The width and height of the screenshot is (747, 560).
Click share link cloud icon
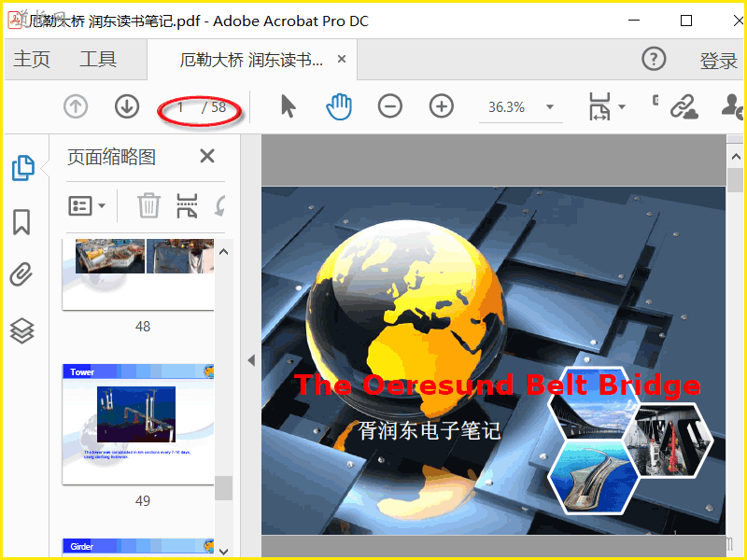684,106
